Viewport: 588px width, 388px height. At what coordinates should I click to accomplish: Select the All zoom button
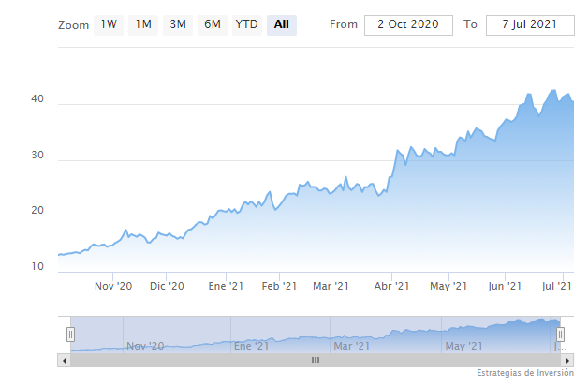tap(282, 25)
